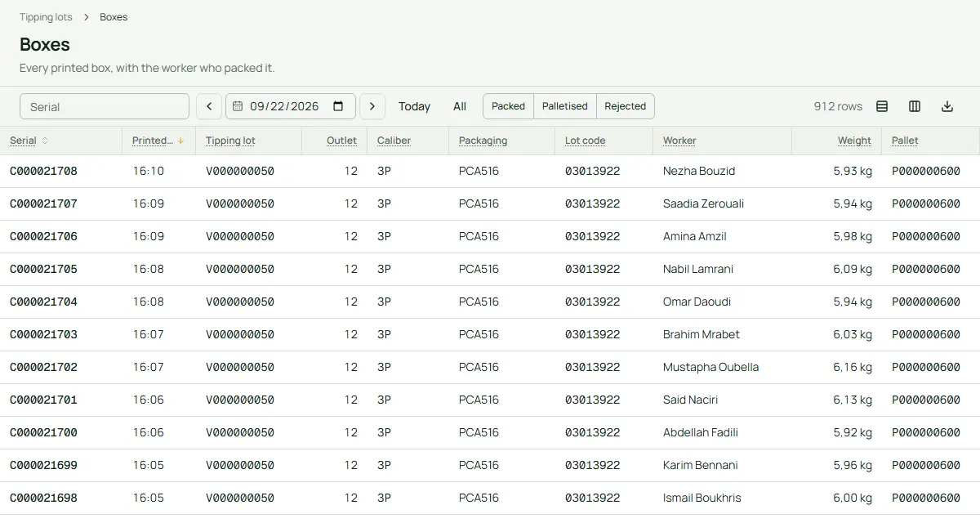Open the calendar picker in date field
The width and height of the screenshot is (980, 523).
pyautogui.click(x=338, y=106)
